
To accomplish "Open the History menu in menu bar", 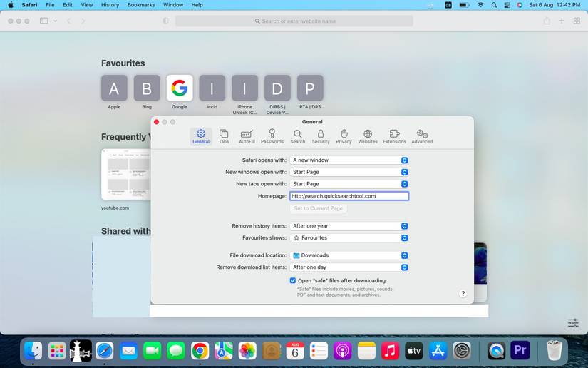I will (110, 5).
